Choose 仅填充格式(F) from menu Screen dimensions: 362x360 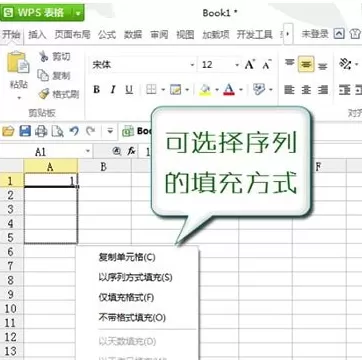point(126,297)
